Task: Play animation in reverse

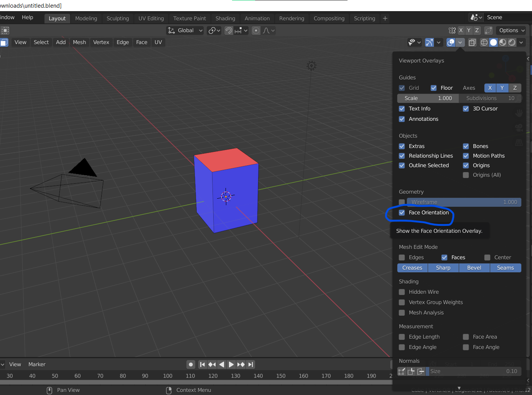Action: click(222, 364)
